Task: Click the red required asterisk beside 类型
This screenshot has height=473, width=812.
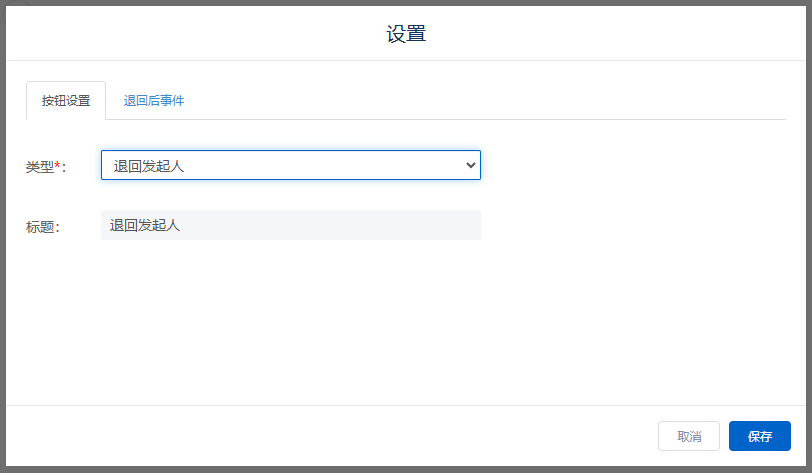Action: (57, 165)
